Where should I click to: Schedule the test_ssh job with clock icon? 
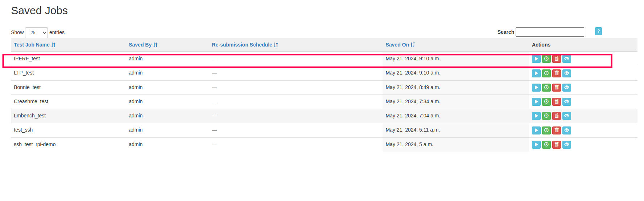(546, 130)
